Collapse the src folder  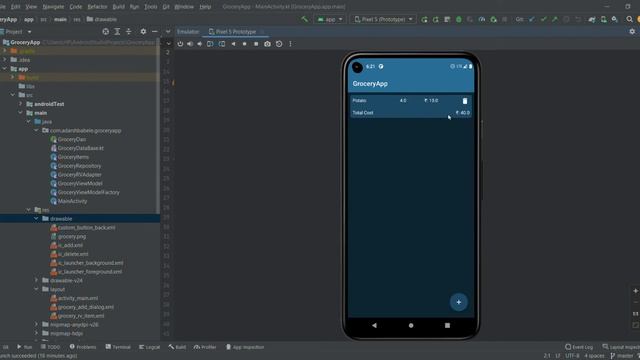(x=13, y=95)
